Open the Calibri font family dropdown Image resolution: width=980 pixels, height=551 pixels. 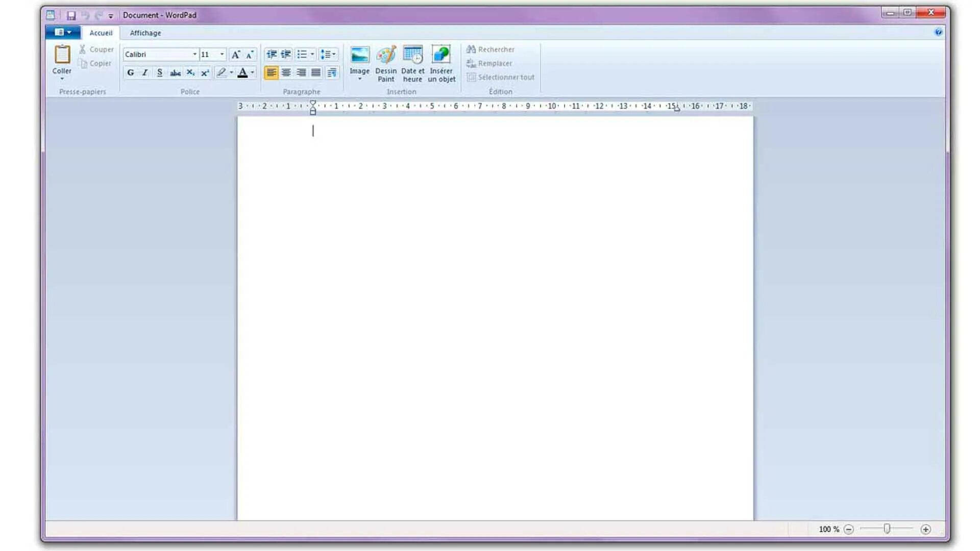[x=194, y=55]
